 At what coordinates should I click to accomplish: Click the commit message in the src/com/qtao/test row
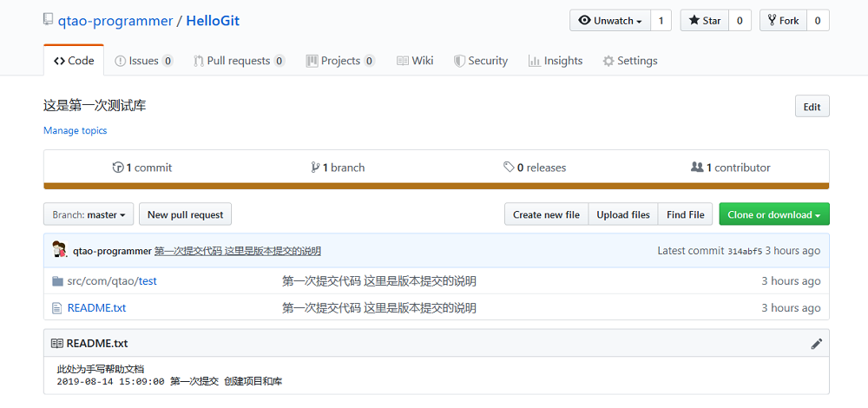[379, 281]
